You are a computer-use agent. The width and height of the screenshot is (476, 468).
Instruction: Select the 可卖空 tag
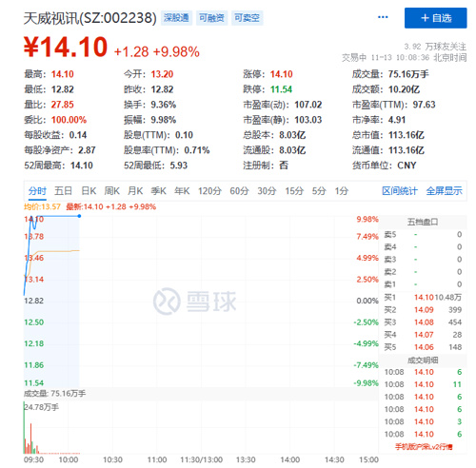(x=247, y=18)
